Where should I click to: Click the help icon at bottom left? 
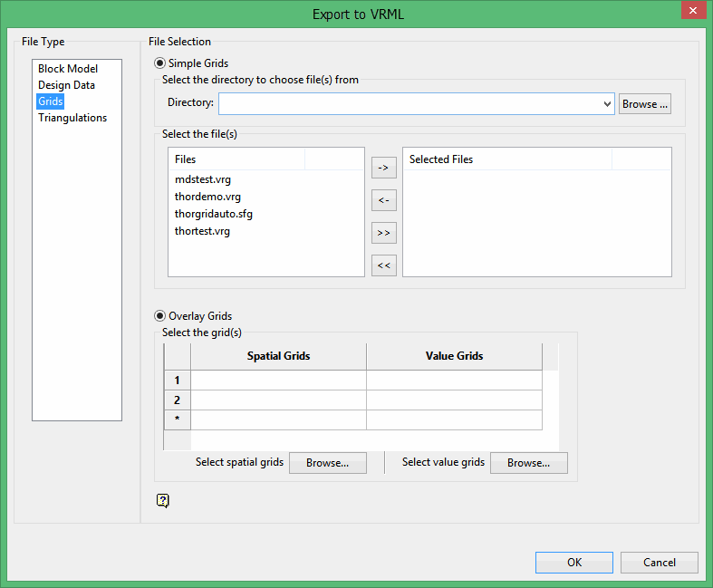coord(163,500)
